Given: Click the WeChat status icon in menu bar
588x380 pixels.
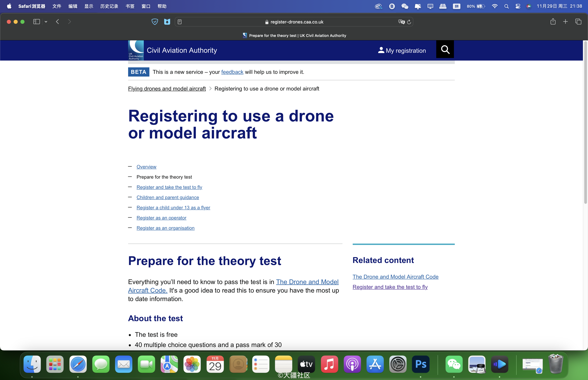Looking at the screenshot, I should coord(405,6).
